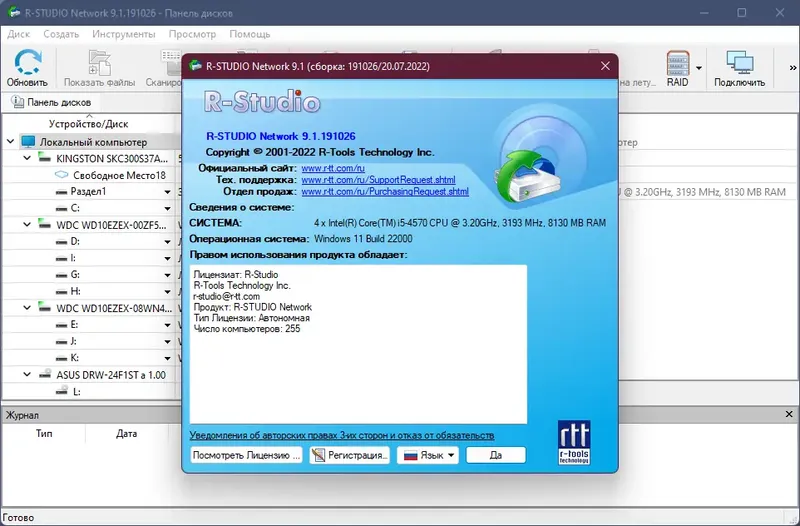Open the RAID dropdown arrow
The width and height of the screenshot is (800, 526).
[698, 68]
